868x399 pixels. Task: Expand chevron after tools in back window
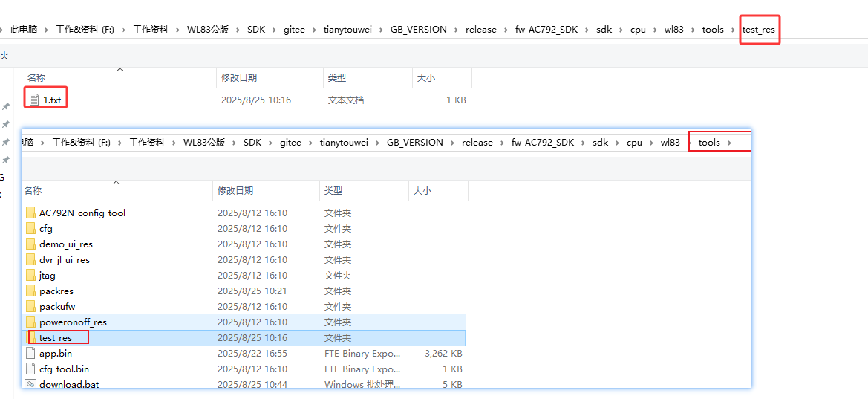(x=732, y=30)
